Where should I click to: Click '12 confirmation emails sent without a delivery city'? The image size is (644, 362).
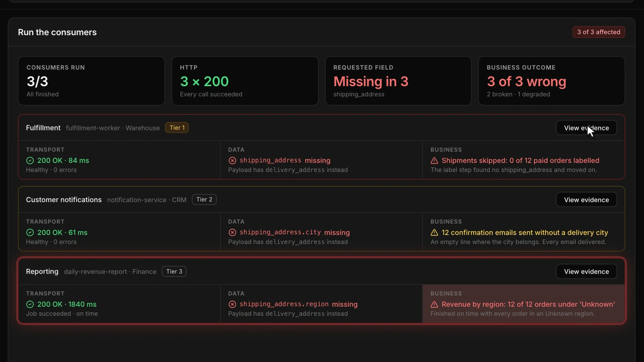(x=525, y=233)
